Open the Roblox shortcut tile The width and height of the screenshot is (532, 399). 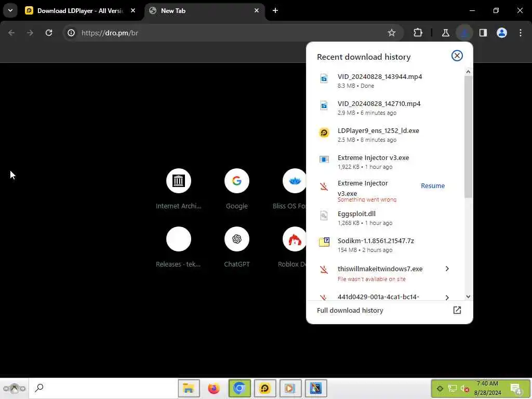click(x=292, y=247)
